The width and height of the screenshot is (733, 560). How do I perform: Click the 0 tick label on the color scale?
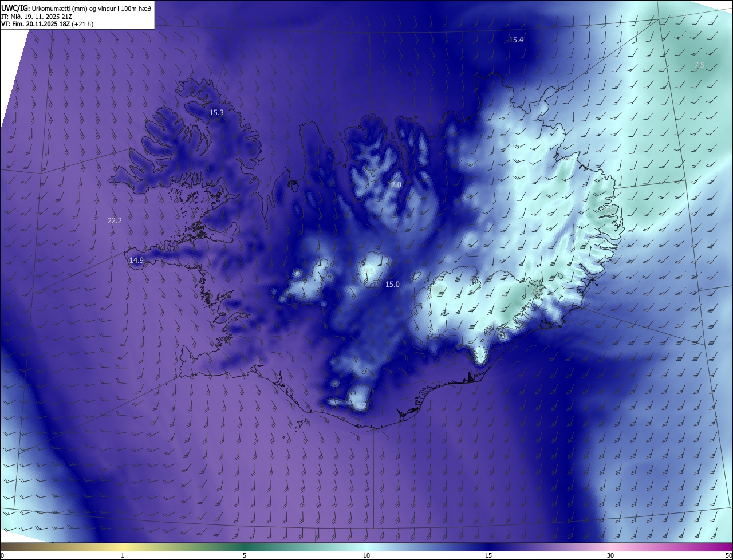click(2, 555)
